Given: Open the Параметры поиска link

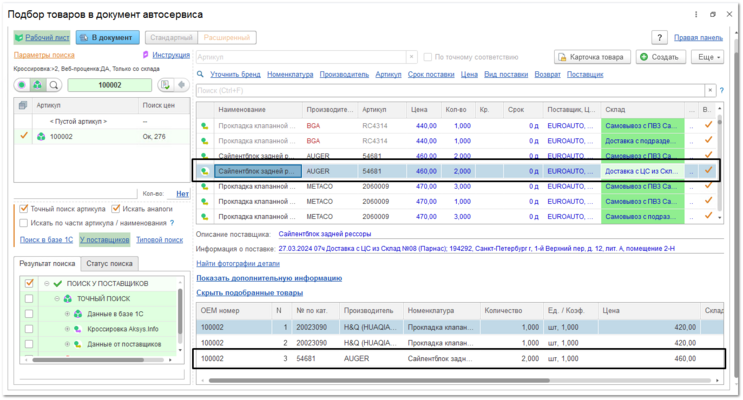Looking at the screenshot, I should pos(44,55).
